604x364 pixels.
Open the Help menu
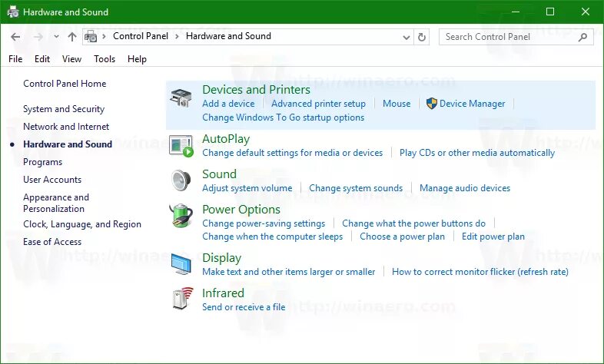[137, 59]
